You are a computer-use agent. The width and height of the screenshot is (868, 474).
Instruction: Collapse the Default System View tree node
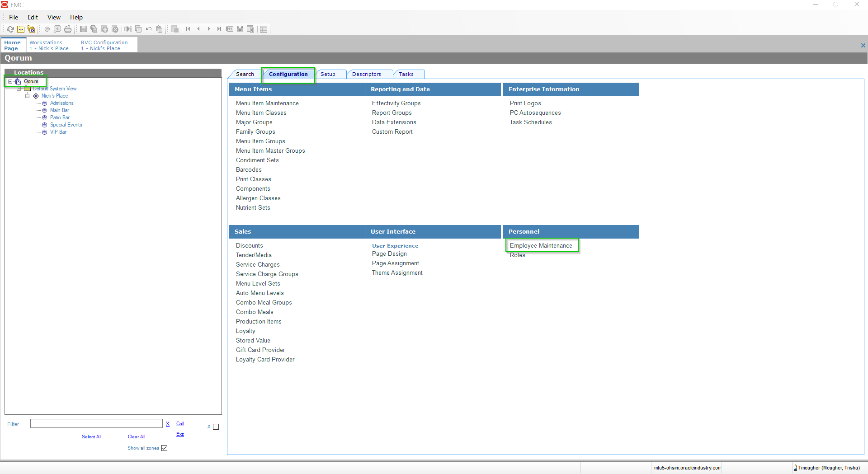tap(19, 89)
